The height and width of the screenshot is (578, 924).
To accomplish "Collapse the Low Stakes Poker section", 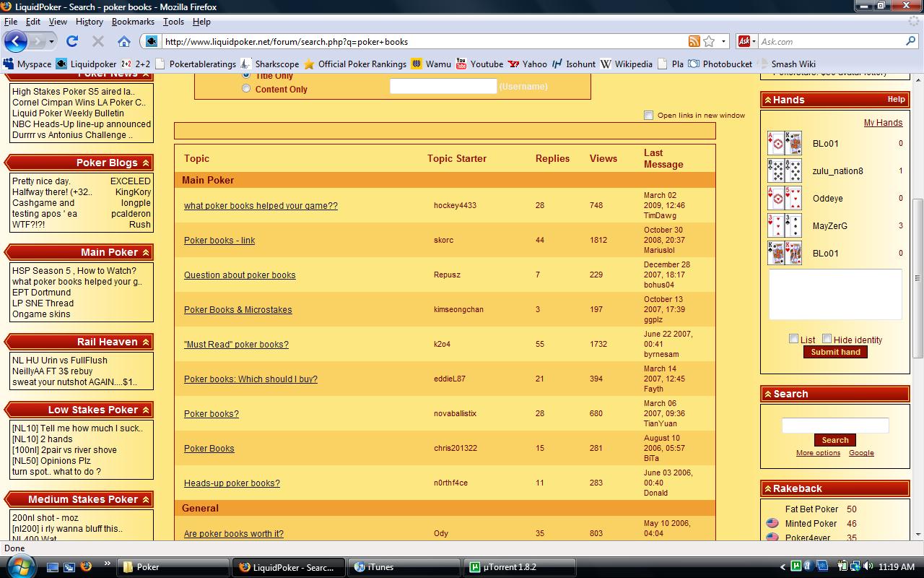I will point(146,410).
